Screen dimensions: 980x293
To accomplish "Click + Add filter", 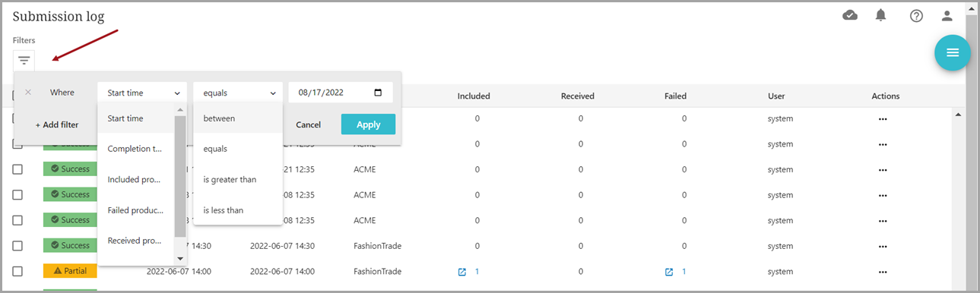I will 57,124.
